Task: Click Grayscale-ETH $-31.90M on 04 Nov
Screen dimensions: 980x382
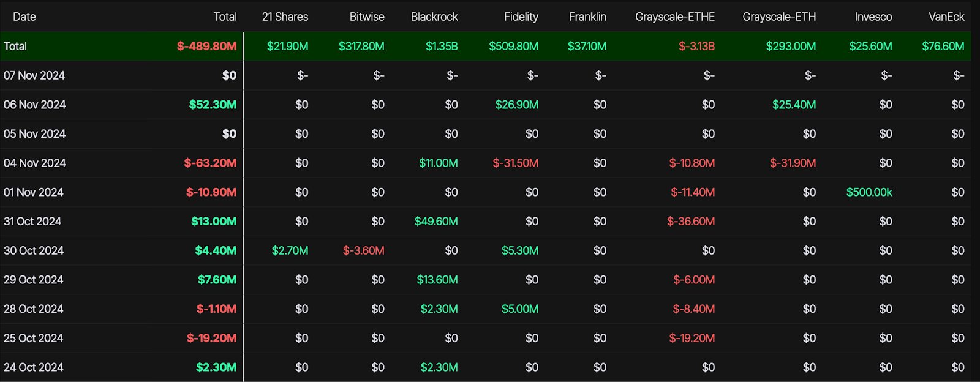Action: coord(793,163)
